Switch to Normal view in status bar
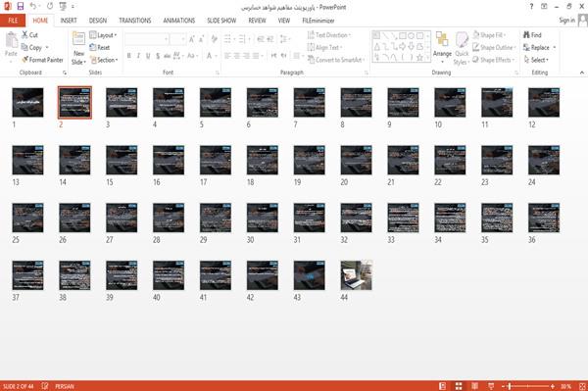This screenshot has height=391, width=588. 443,386
